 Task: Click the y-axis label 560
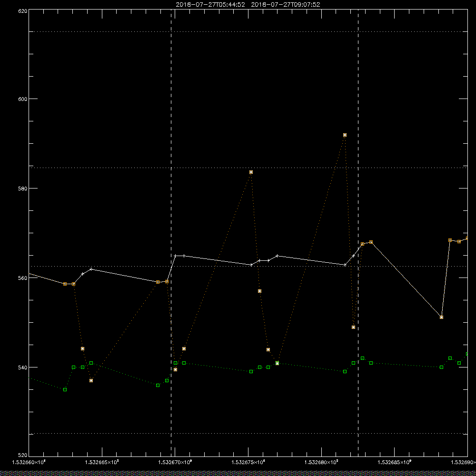coord(23,278)
